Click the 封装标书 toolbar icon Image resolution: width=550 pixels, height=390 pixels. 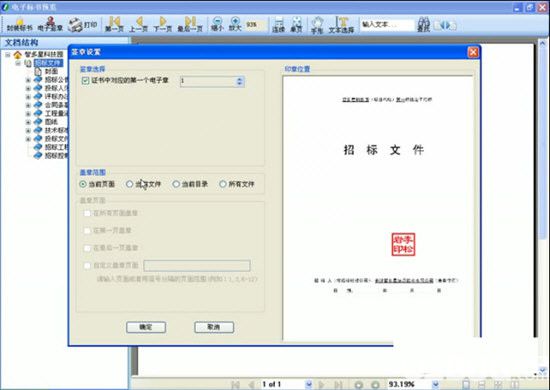click(x=20, y=25)
